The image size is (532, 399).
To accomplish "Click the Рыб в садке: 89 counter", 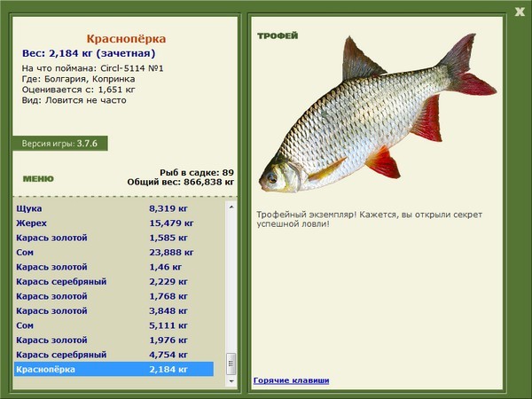I will (x=197, y=172).
